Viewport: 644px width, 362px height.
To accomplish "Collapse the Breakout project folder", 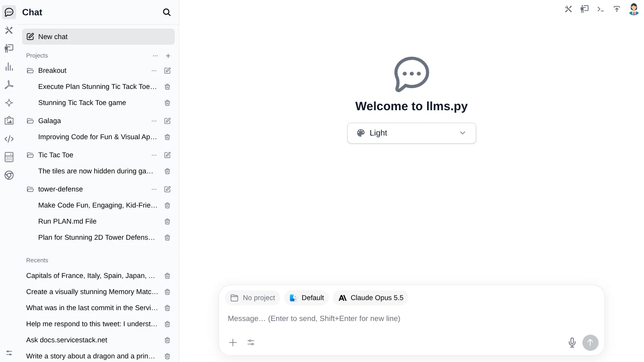I will click(x=30, y=70).
